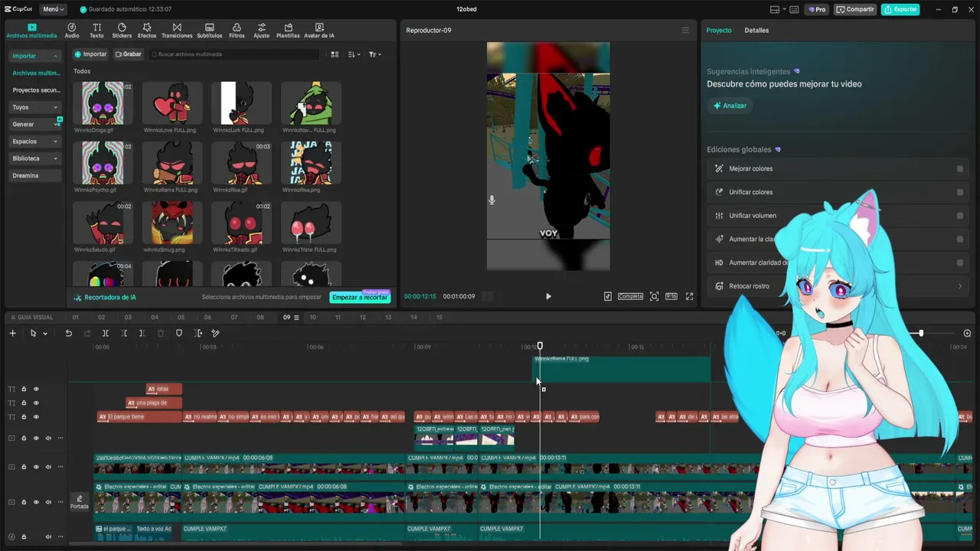The height and width of the screenshot is (551, 980).
Task: Open the Avatar de IA panel
Action: pyautogui.click(x=319, y=31)
